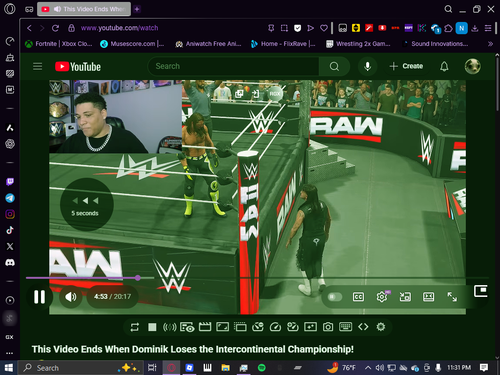The height and width of the screenshot is (375, 500).
Task: Open Opera main menu logo
Action: pos(9,9)
